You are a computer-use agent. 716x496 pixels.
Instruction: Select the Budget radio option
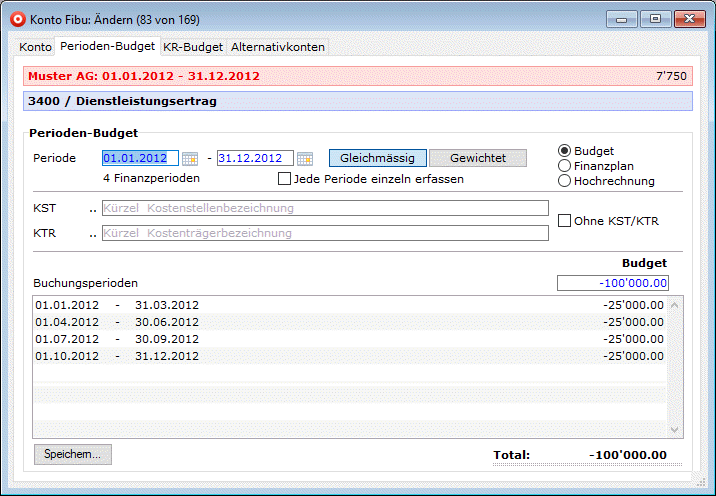point(565,151)
